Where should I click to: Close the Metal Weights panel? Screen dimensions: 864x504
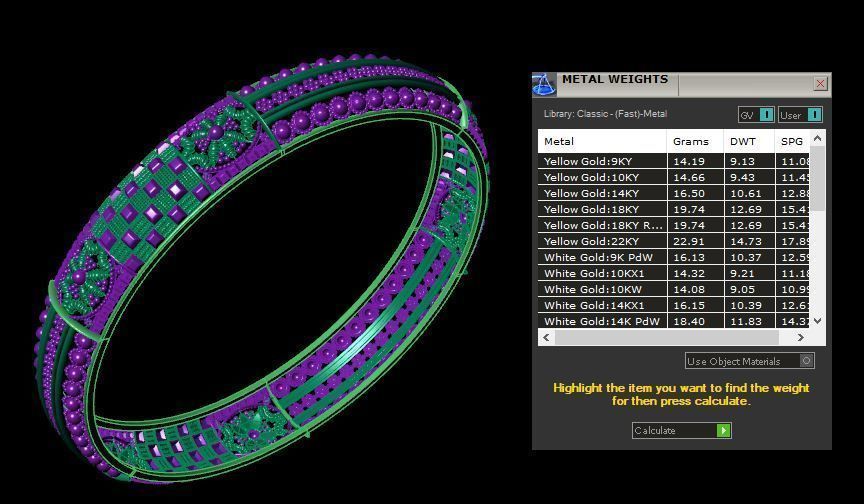pyautogui.click(x=820, y=83)
